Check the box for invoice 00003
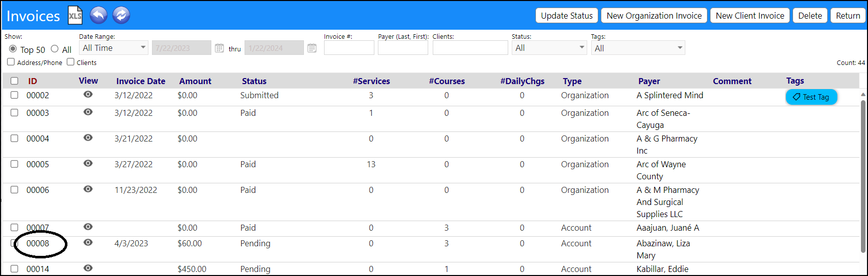 [x=15, y=113]
